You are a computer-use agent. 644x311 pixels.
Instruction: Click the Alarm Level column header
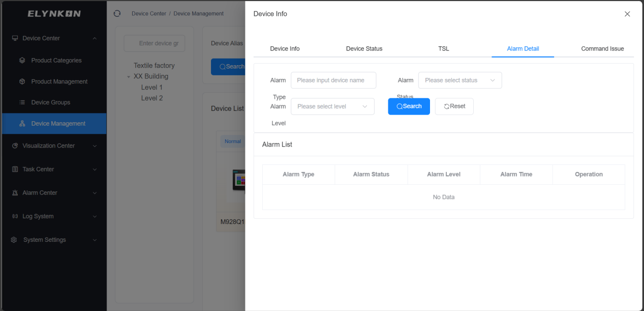tap(444, 174)
